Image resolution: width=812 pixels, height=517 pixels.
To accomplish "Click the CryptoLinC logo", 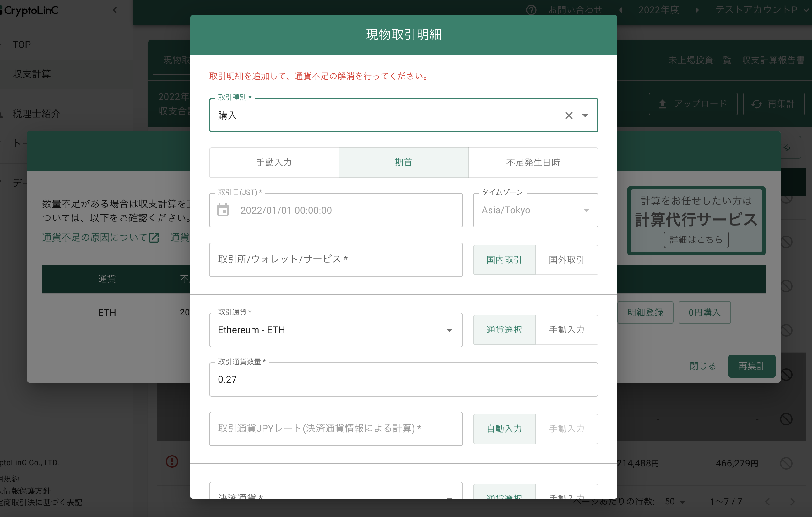I will [30, 10].
